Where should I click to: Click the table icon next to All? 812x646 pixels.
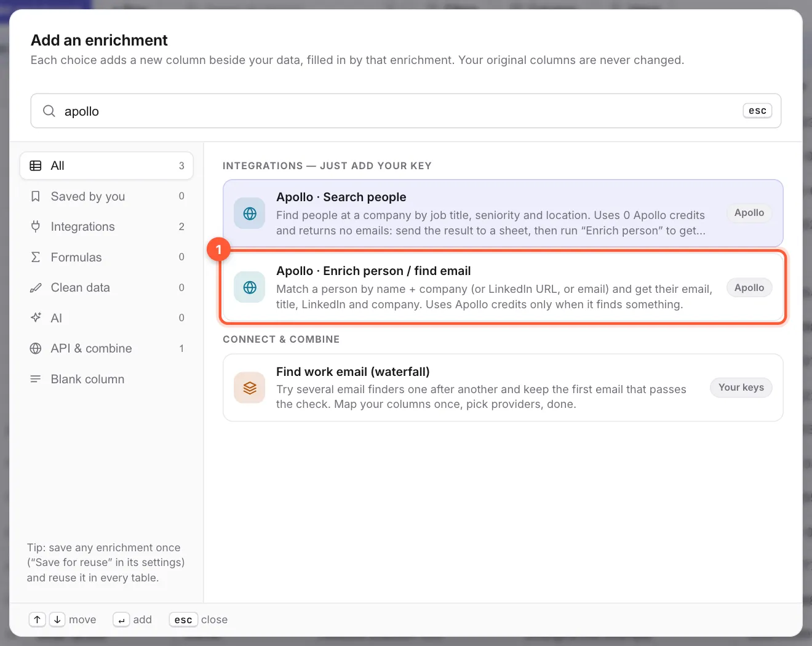pyautogui.click(x=36, y=165)
